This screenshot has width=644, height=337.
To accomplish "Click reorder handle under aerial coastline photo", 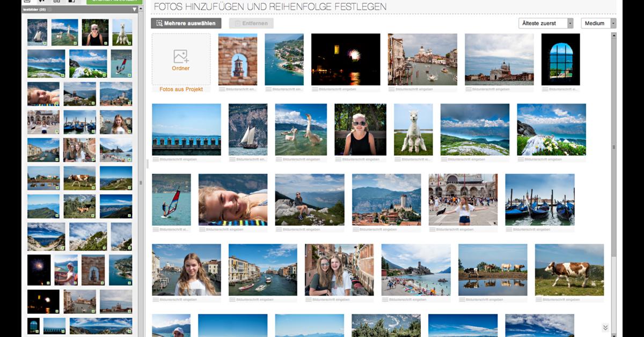I will (x=268, y=89).
